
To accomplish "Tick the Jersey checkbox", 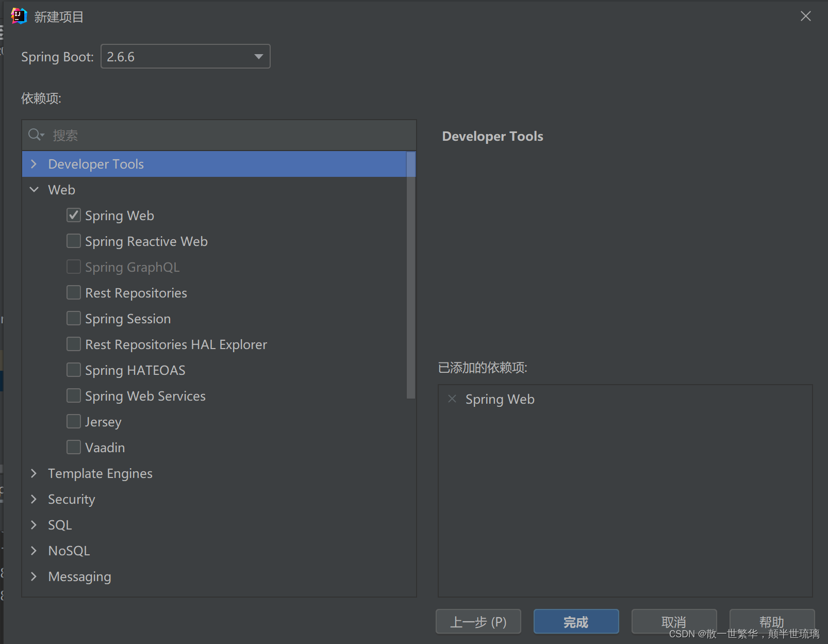I will coord(74,421).
